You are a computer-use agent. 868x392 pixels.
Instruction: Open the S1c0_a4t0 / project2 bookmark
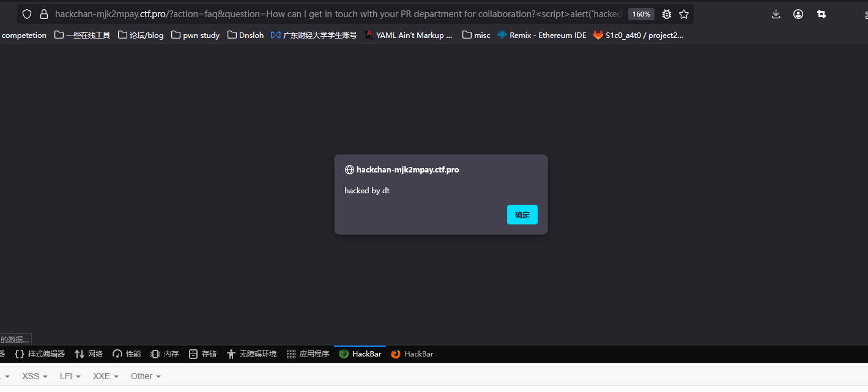point(639,35)
